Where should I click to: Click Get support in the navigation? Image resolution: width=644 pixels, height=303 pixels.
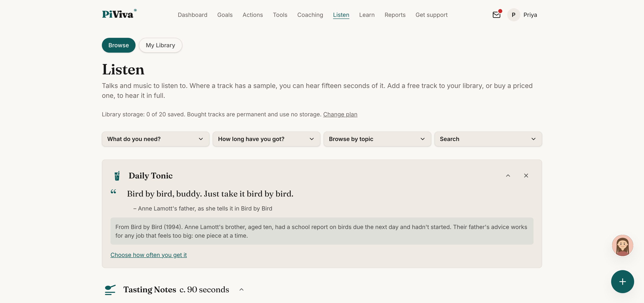[431, 15]
